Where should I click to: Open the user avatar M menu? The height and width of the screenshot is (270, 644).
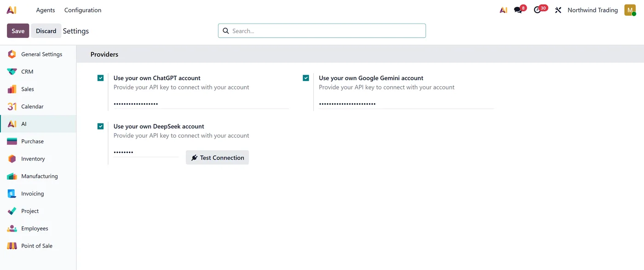(630, 10)
